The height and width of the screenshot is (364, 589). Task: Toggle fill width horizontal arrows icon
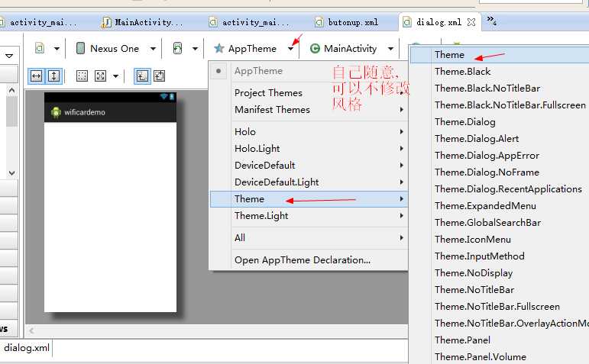point(37,76)
